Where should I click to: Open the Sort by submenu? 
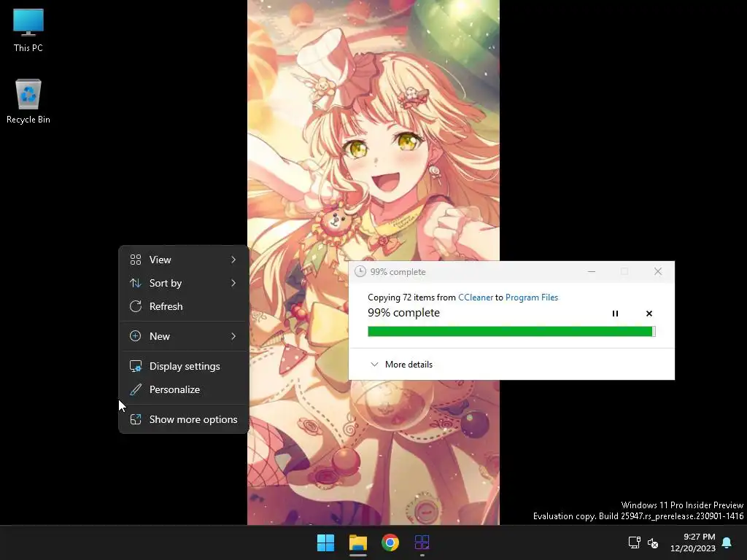(x=183, y=283)
